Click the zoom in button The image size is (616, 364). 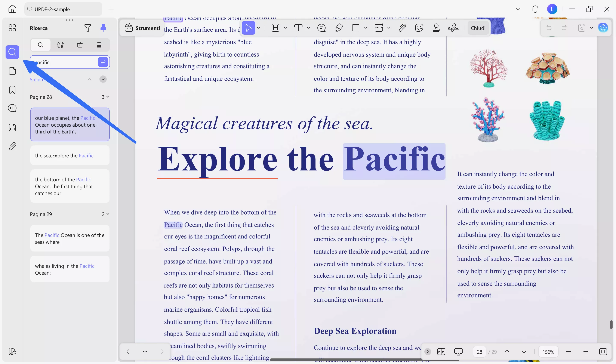click(x=586, y=352)
